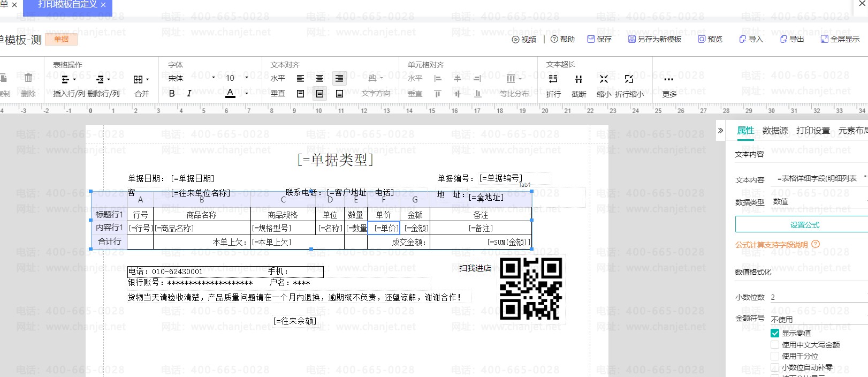Select the QR code image on canvas

tap(531, 289)
